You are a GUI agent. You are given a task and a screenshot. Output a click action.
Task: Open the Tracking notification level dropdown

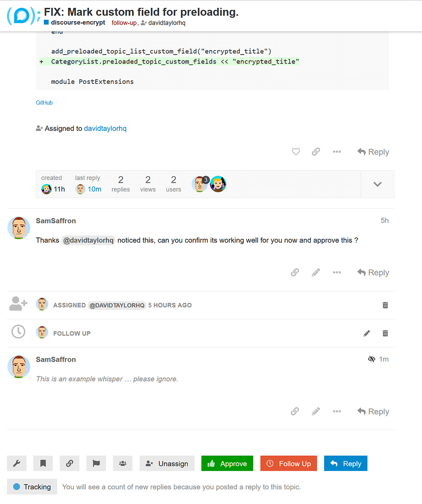[x=32, y=487]
